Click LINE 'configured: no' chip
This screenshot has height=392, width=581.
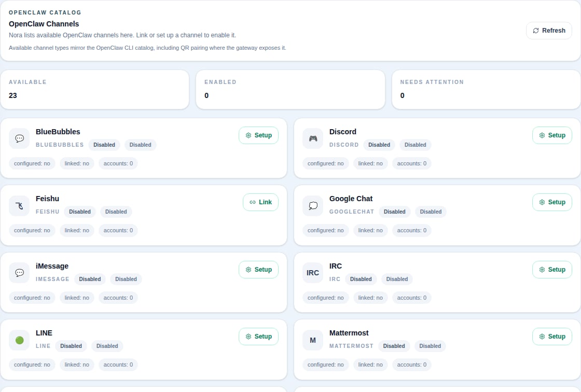click(x=32, y=365)
